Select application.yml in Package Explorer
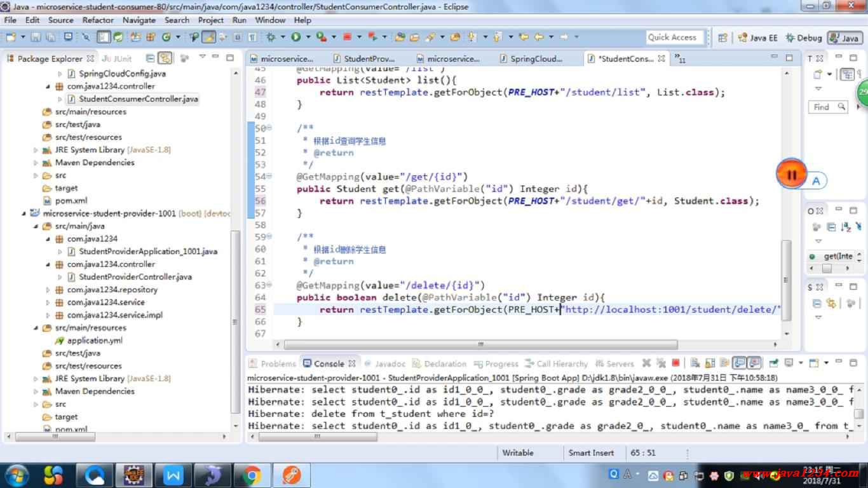Screen dimensions: 868x488 pyautogui.click(x=89, y=341)
